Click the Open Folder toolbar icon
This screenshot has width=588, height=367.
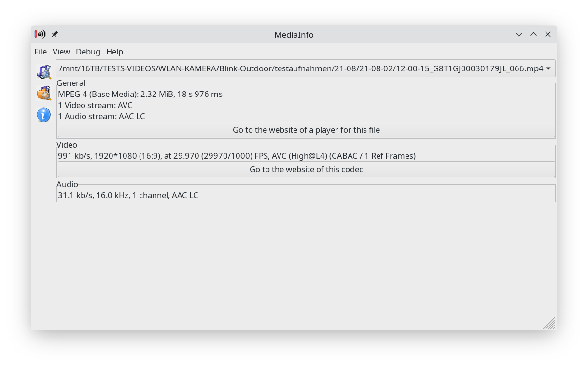click(x=44, y=93)
